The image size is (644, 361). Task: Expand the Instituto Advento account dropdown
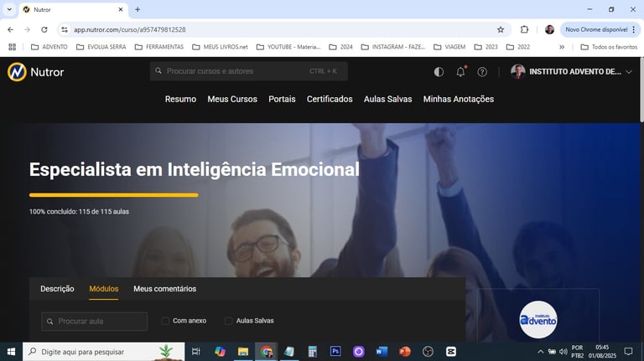point(629,72)
